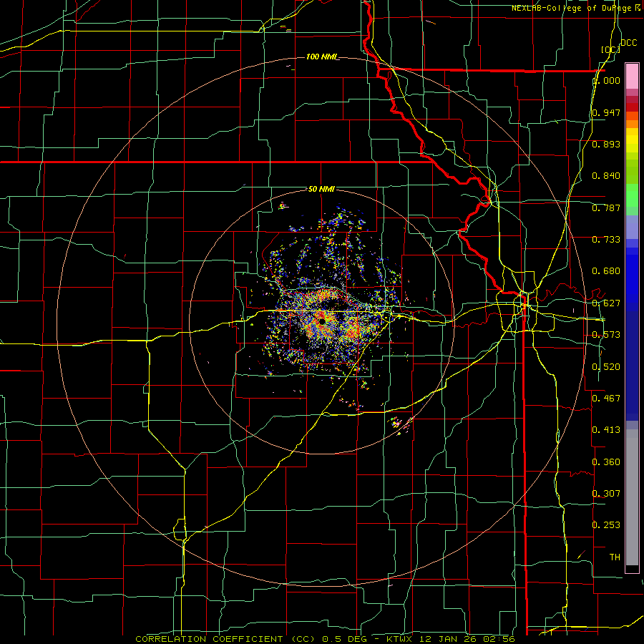The height and width of the screenshot is (644, 644).
Task: Pick the orange segment of the color bar
Action: pyautogui.click(x=632, y=124)
